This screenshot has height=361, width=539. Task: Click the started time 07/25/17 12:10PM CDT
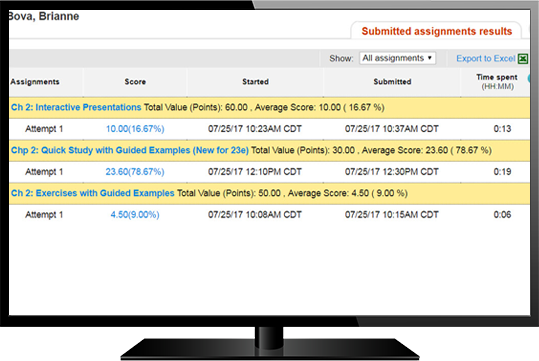255,172
